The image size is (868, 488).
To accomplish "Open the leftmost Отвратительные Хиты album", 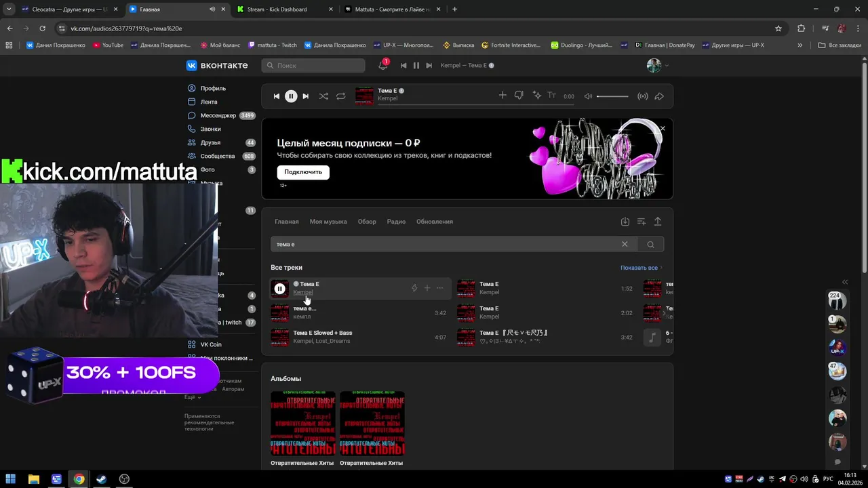I will [x=303, y=424].
